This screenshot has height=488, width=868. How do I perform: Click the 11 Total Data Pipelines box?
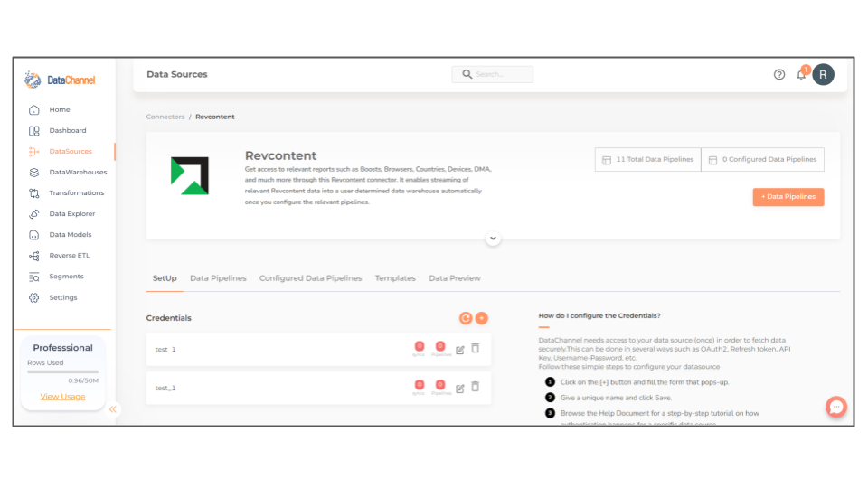pos(647,159)
